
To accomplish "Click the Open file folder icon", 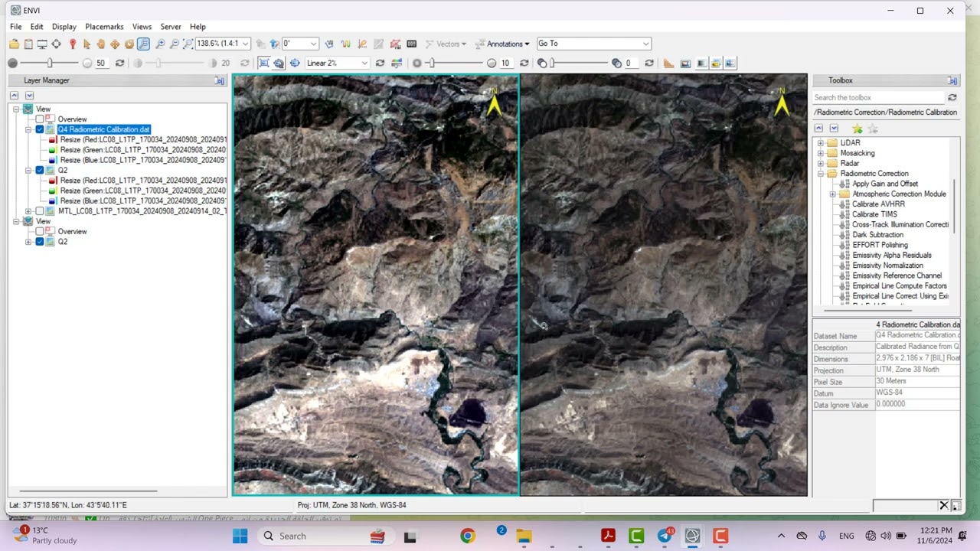I will tap(15, 44).
